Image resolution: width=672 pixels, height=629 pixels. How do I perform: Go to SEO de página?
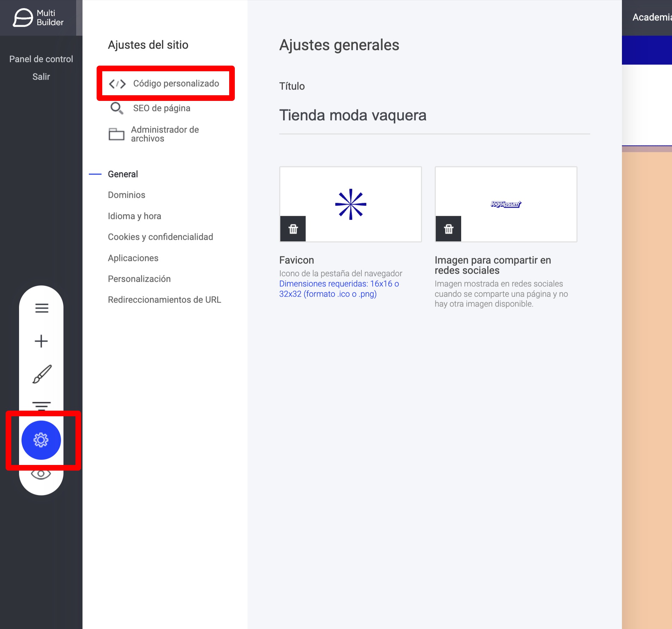click(161, 108)
